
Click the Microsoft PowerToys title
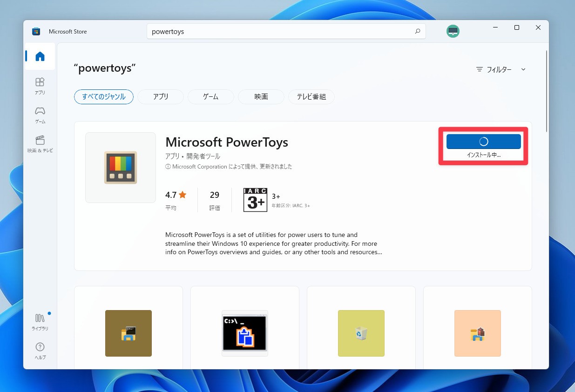pos(227,142)
